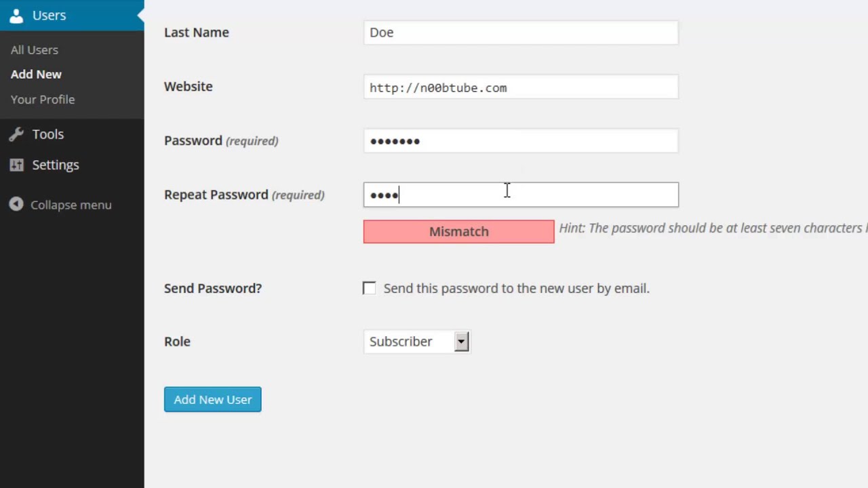This screenshot has width=868, height=488.
Task: Go to Your Profile page
Action: [43, 100]
